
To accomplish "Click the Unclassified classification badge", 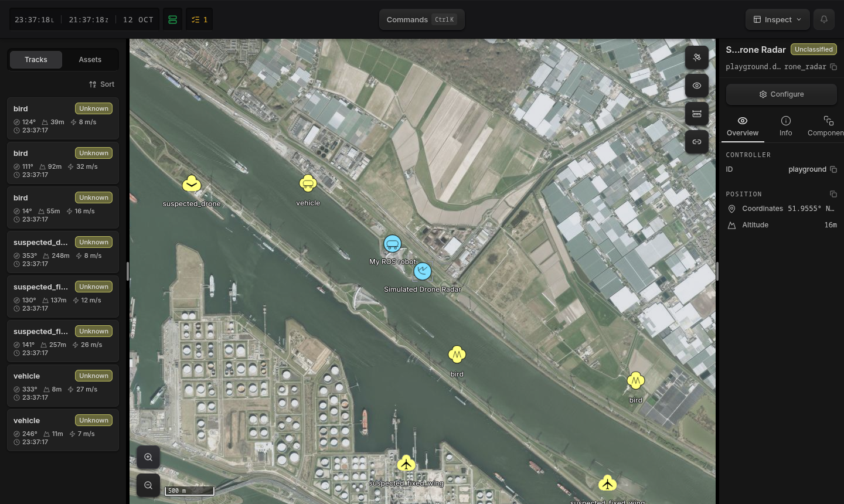I will 814,49.
